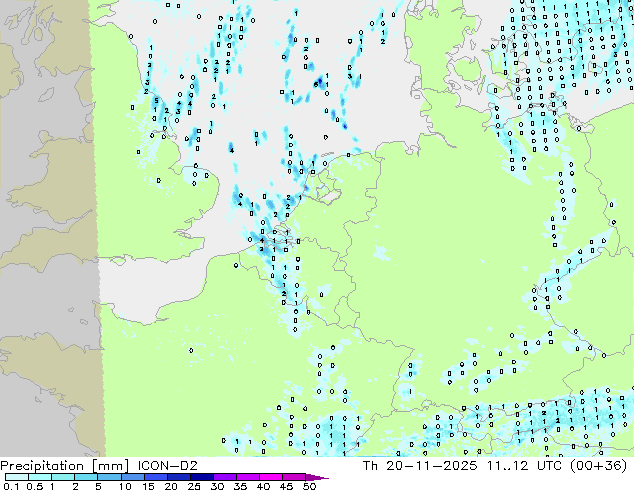Select the legend swatch between 20 and 25

pyautogui.click(x=178, y=477)
